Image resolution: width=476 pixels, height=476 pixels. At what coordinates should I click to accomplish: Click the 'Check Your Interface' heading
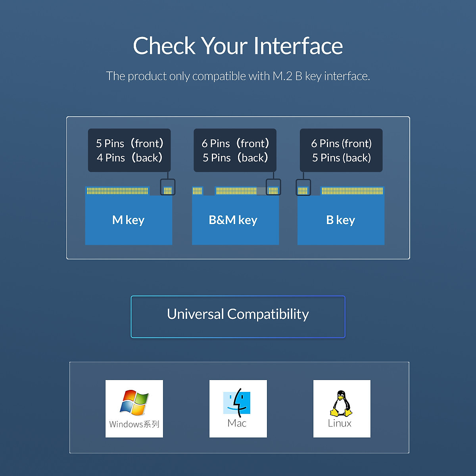pyautogui.click(x=238, y=46)
